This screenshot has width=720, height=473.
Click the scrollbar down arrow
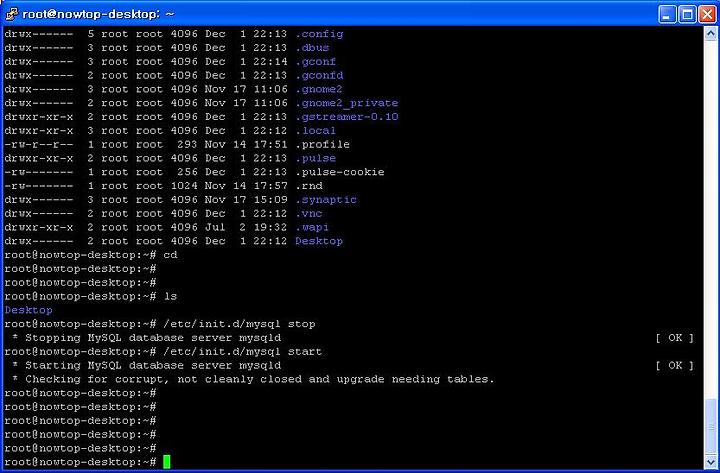pyautogui.click(x=710, y=461)
